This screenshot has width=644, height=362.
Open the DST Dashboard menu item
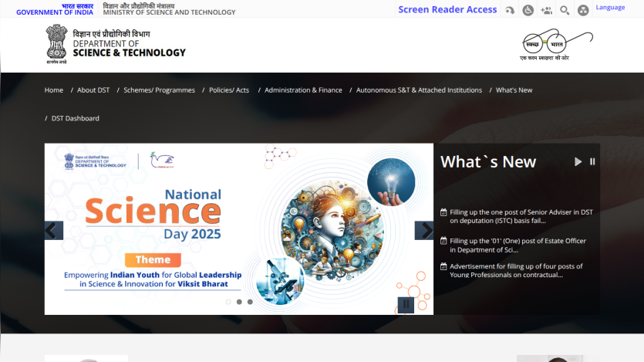click(x=75, y=118)
